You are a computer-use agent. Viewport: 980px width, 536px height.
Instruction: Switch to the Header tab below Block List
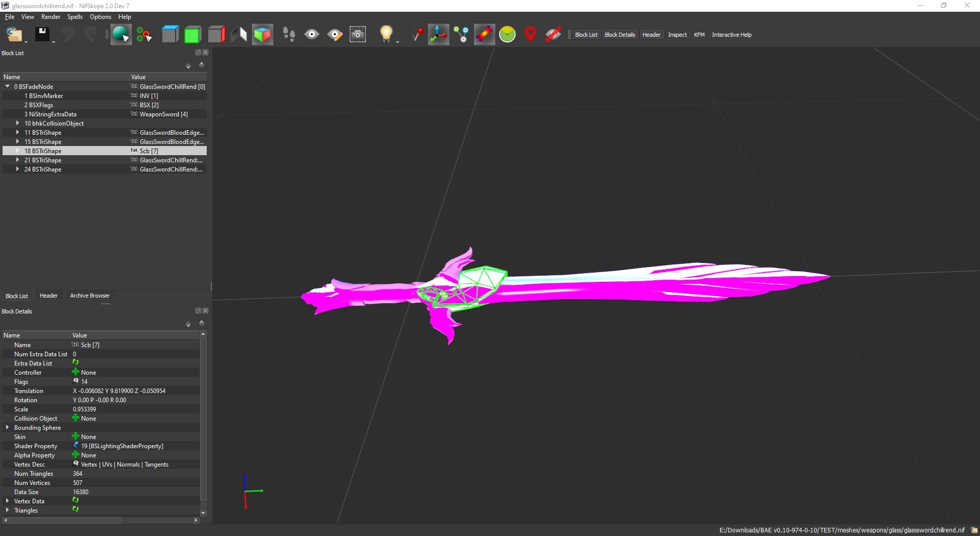click(48, 296)
